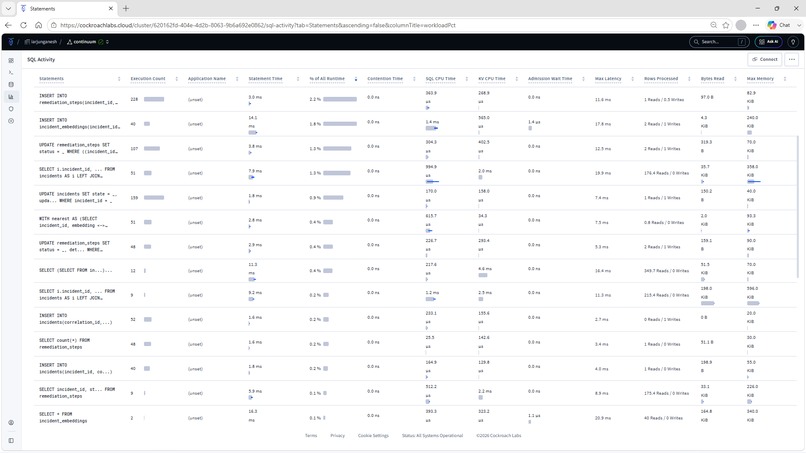Click the Terms footer link

pos(311,436)
